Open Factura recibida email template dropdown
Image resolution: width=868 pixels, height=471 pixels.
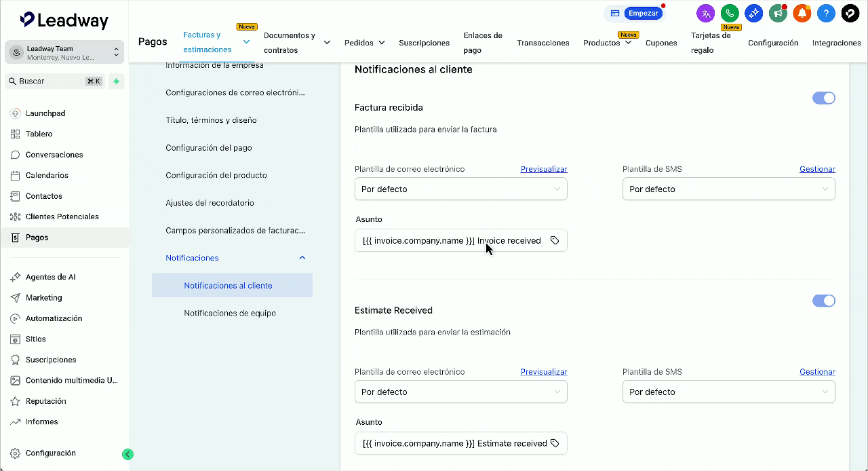[x=460, y=189]
